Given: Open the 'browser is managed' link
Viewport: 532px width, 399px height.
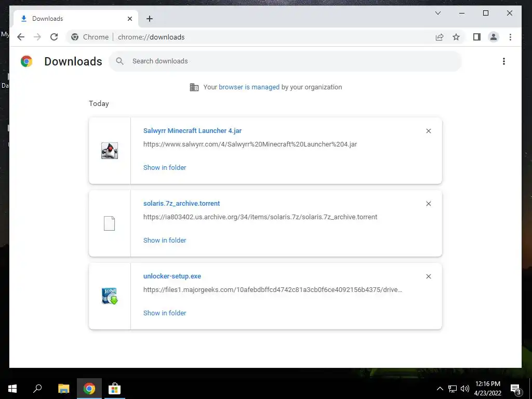Looking at the screenshot, I should point(249,87).
